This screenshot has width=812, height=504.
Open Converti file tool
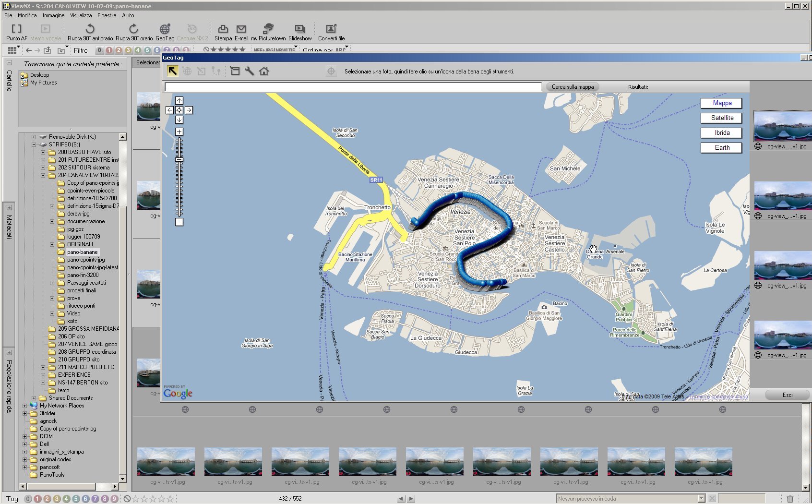(x=331, y=29)
